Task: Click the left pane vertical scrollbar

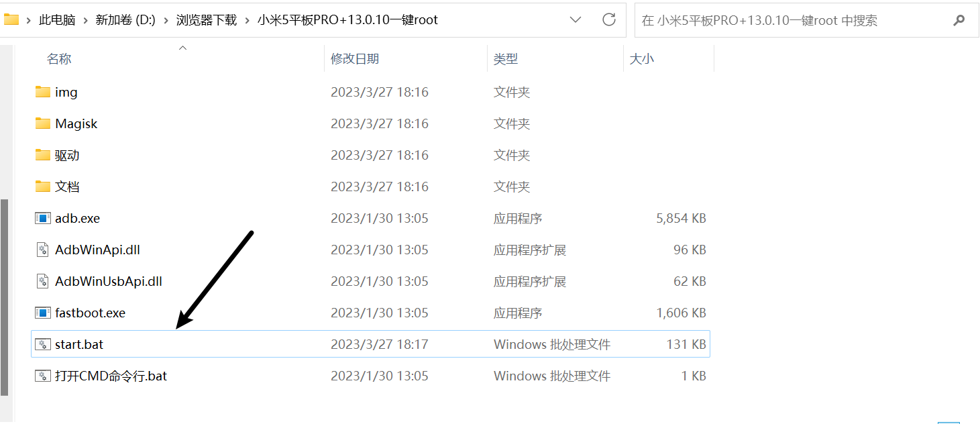Action: 5,295
